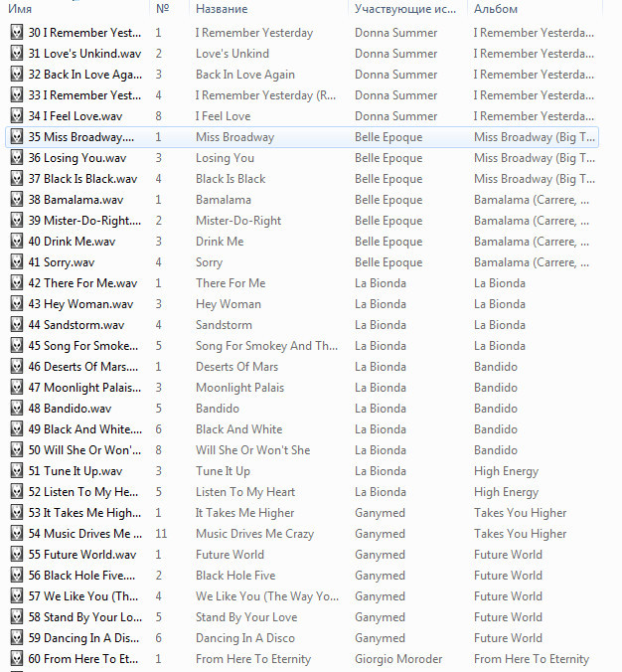Image resolution: width=622 pixels, height=672 pixels.
Task: Click file icon of 35 Miss Broadway
Action: (x=17, y=137)
